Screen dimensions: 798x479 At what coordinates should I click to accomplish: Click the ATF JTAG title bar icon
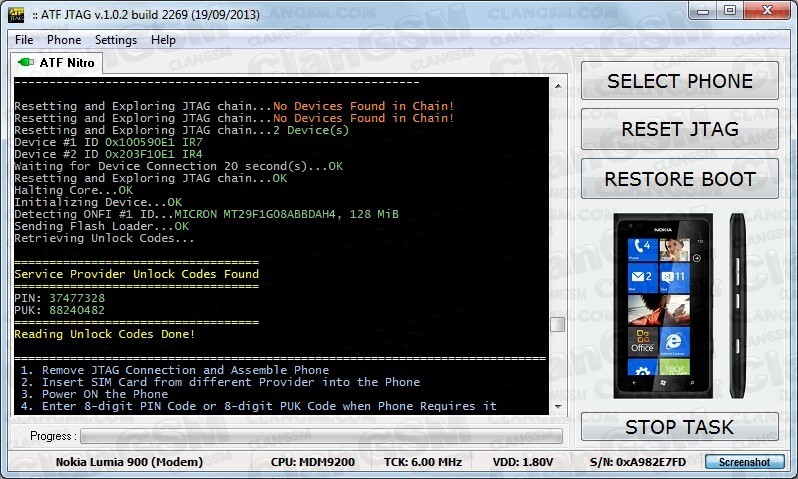point(16,15)
